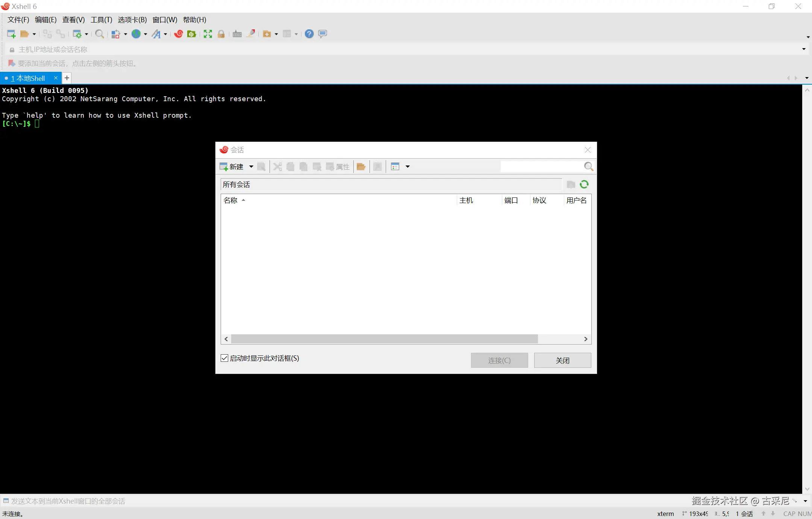The height and width of the screenshot is (519, 812).
Task: Open the blue help question mark icon
Action: (x=309, y=34)
